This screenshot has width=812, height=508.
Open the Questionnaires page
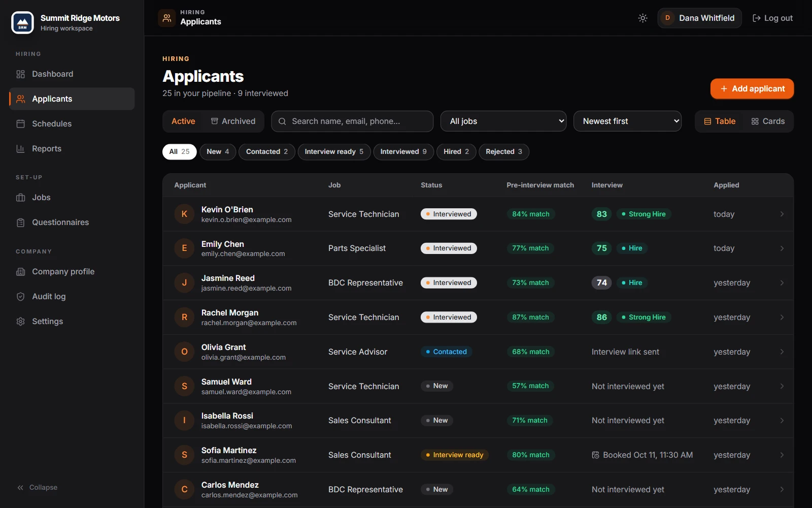tap(72, 223)
